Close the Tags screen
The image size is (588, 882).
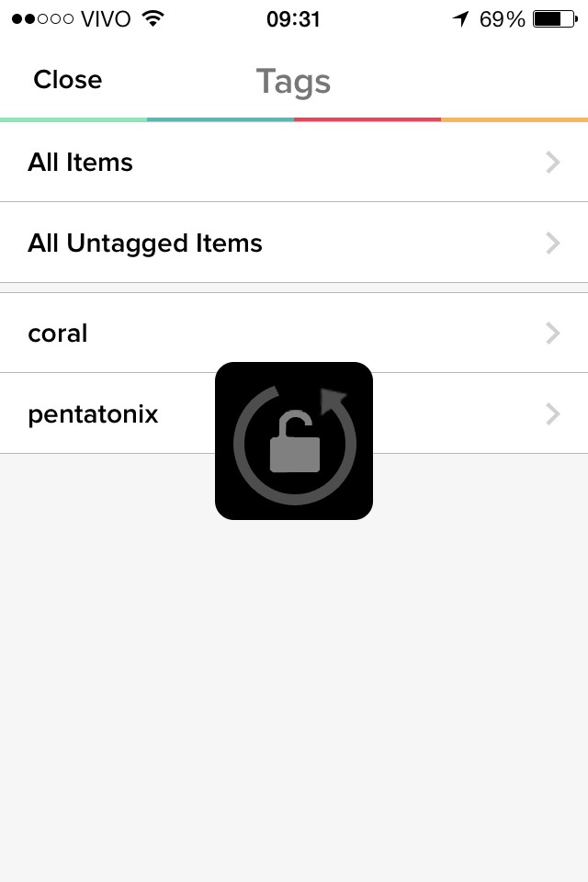click(x=67, y=80)
